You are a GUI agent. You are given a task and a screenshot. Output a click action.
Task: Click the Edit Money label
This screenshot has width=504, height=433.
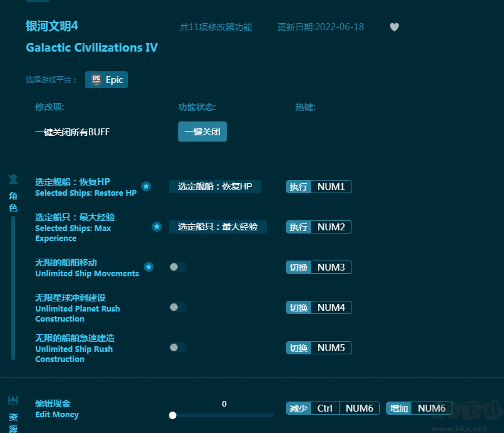point(57,414)
